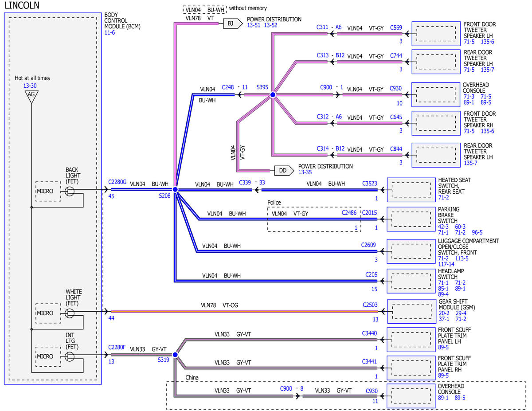Click the 'VLN78 VT-OG' wire label
532x411 pixels.
(219, 305)
